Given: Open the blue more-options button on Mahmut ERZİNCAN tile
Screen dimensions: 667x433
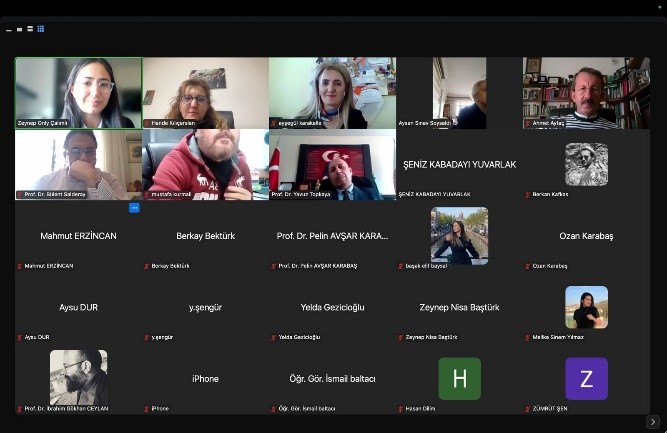Looking at the screenshot, I should [x=134, y=208].
